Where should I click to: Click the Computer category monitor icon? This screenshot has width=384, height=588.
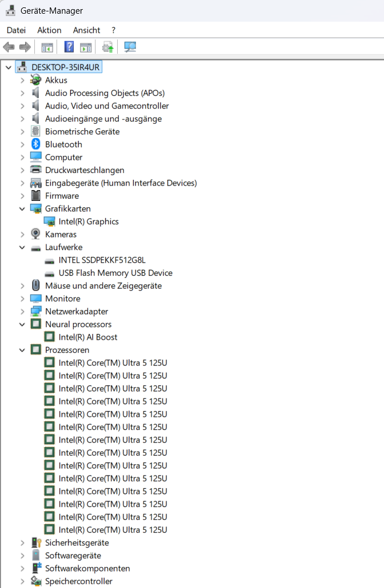(x=35, y=157)
